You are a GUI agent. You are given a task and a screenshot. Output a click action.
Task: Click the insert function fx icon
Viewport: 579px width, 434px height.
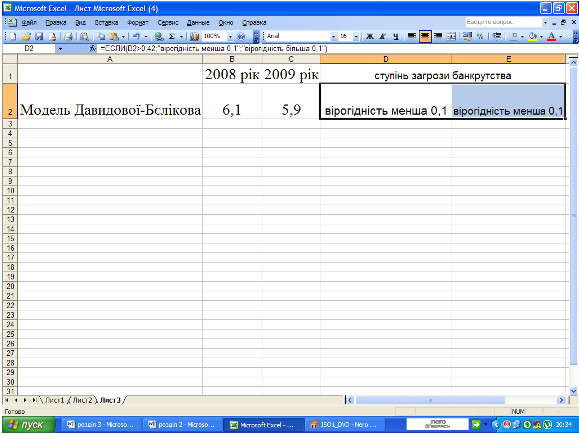tap(93, 48)
